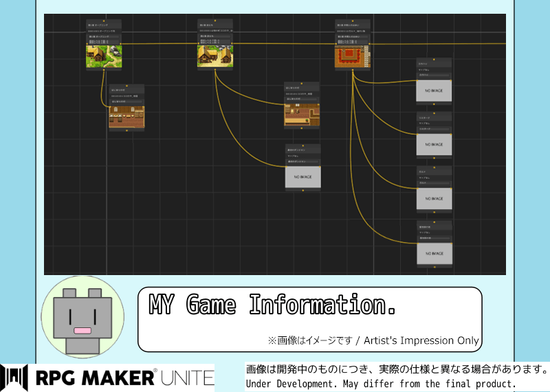
Task: Select the red carpet room map thumbnail
Action: click(x=352, y=56)
